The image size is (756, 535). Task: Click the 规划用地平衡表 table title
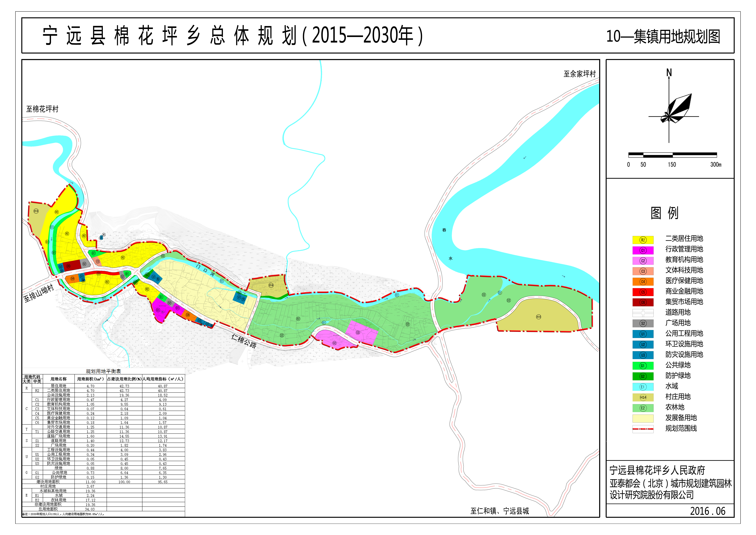pos(103,371)
